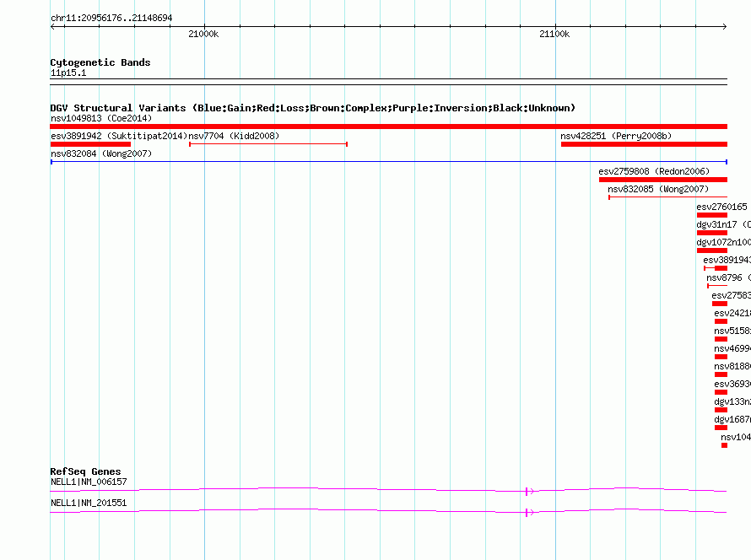This screenshot has height=560, width=751.
Task: Open the esv2759808 (Redon2006) variant
Action: (662, 180)
